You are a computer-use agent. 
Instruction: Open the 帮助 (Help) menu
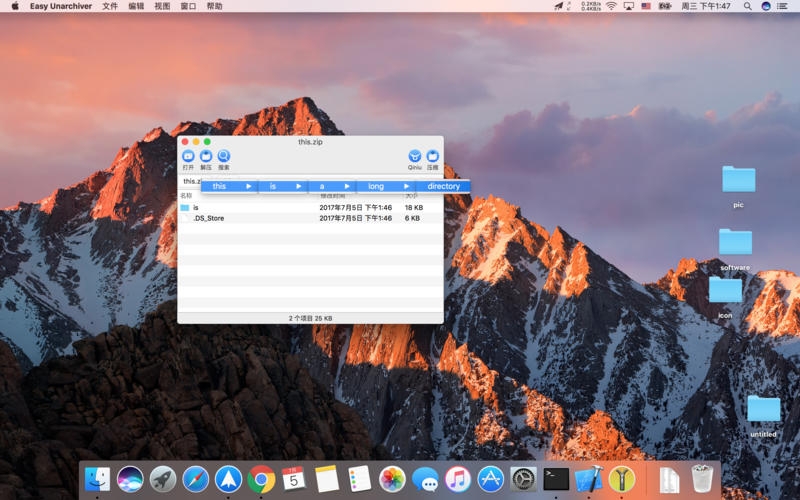pyautogui.click(x=214, y=6)
